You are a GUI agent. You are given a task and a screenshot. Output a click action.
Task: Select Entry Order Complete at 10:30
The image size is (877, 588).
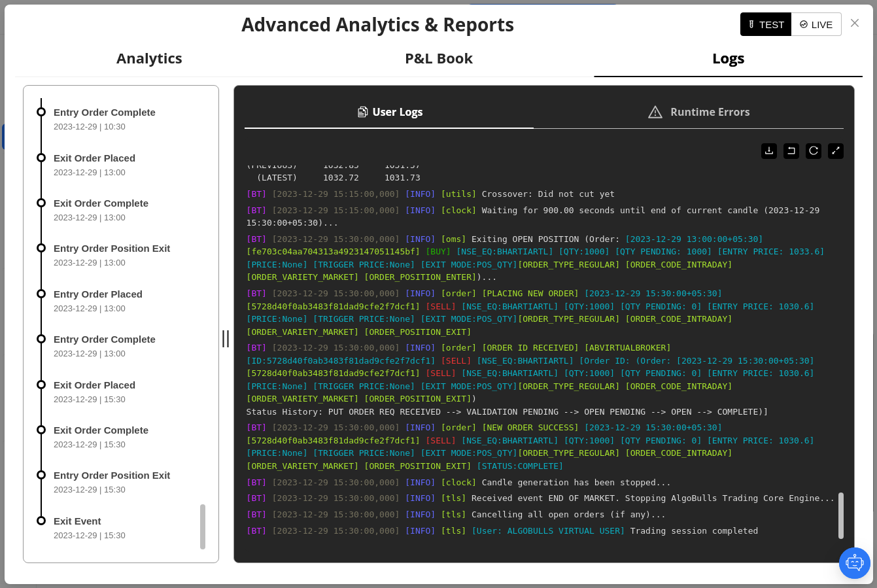(105, 112)
